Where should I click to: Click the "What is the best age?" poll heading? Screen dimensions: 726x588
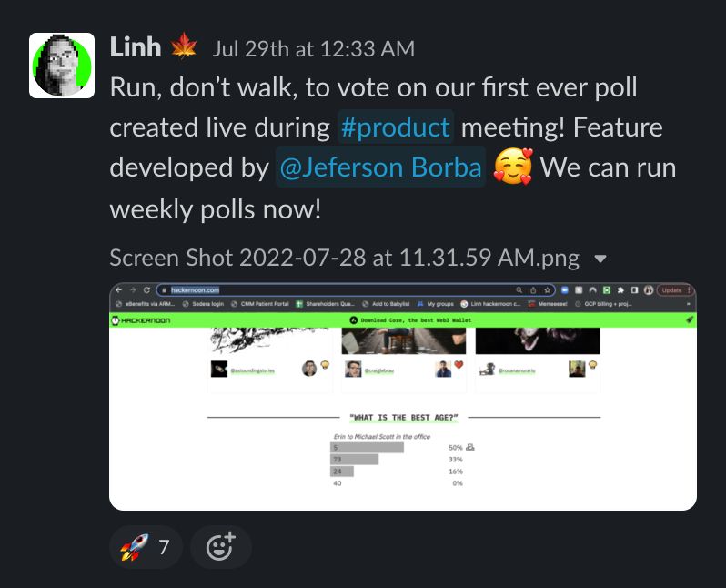coord(403,417)
